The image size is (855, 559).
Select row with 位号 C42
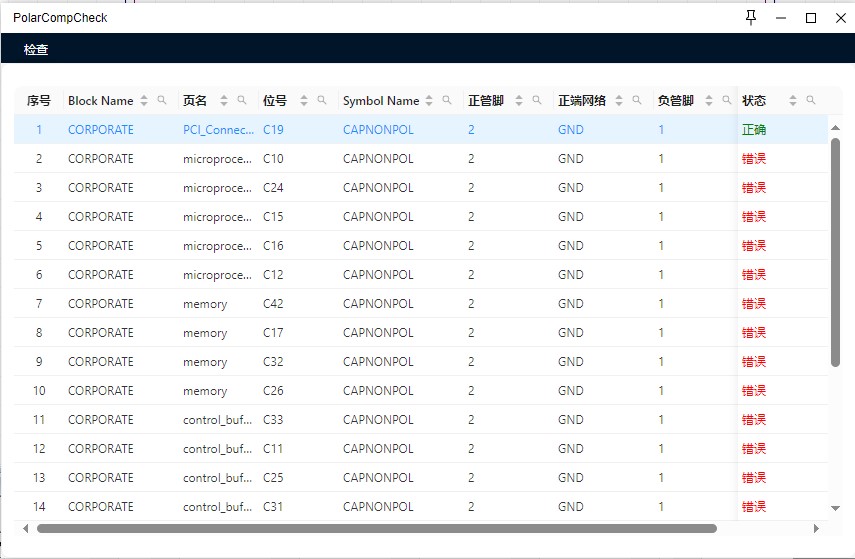tap(421, 304)
